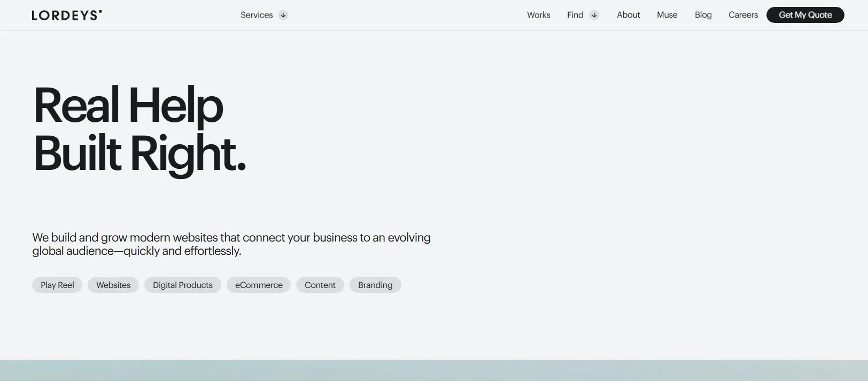Open the Services menu label
This screenshot has height=381, width=868.
pyautogui.click(x=257, y=15)
